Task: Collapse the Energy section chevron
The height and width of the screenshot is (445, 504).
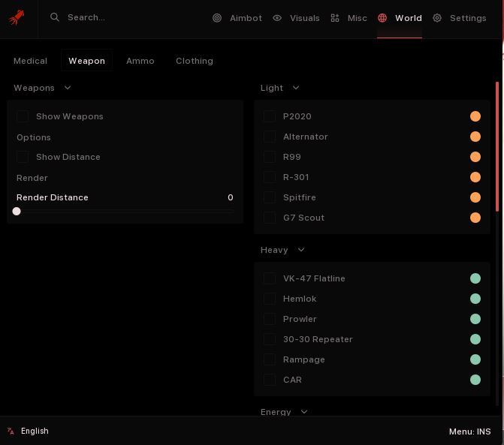Action: 304,412
